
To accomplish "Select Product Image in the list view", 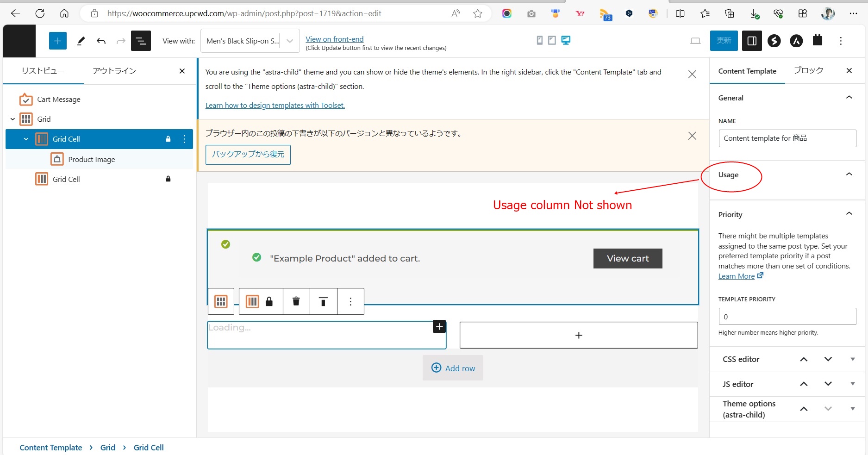I will pyautogui.click(x=92, y=159).
